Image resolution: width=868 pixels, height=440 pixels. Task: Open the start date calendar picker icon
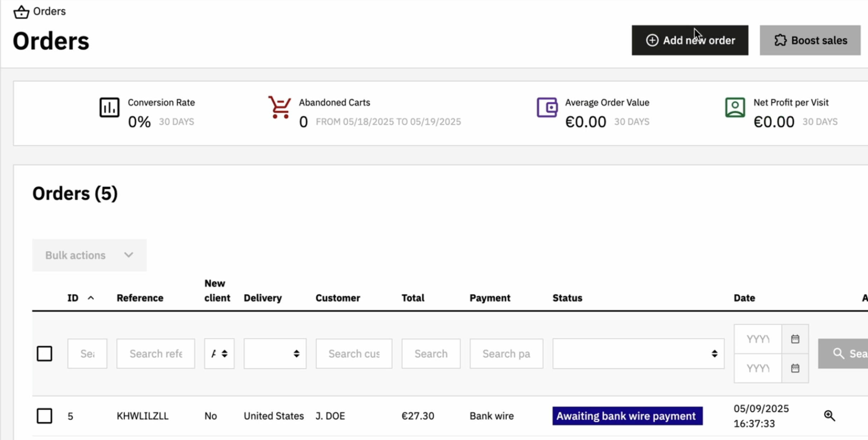[795, 339]
